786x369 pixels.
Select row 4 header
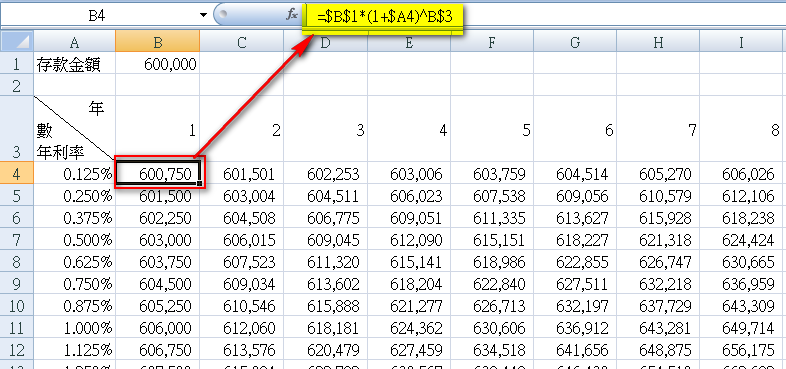click(17, 173)
